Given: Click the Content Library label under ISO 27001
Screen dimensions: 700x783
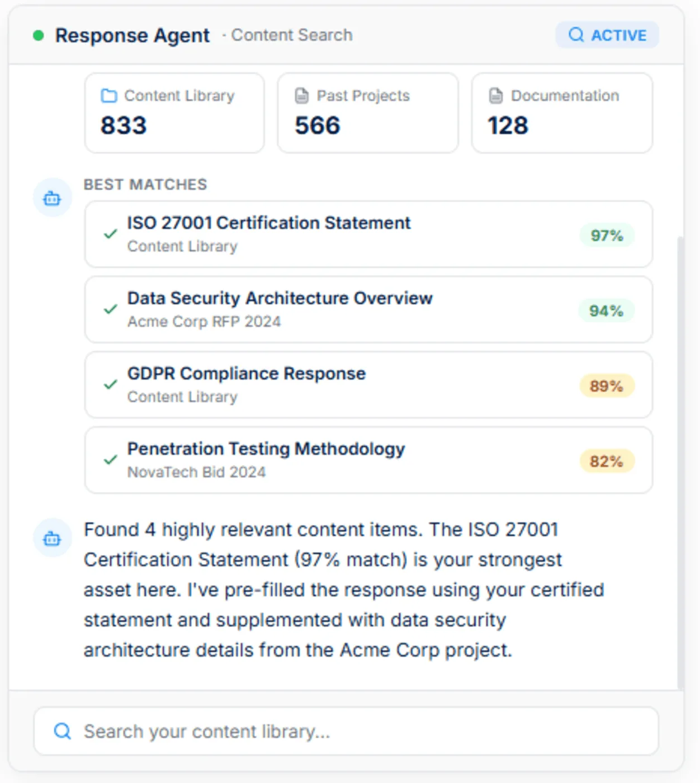Looking at the screenshot, I should click(x=182, y=246).
